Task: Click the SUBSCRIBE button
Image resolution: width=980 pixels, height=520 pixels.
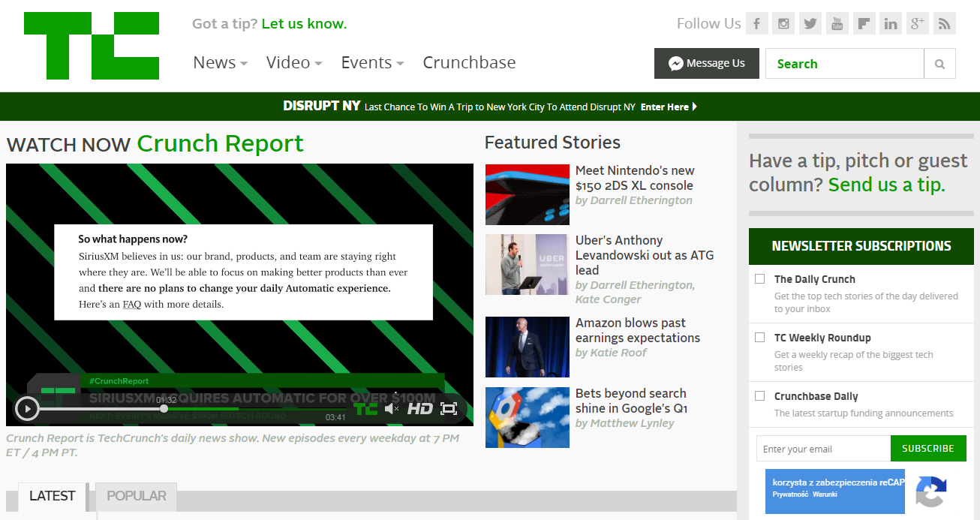Action: [x=928, y=448]
